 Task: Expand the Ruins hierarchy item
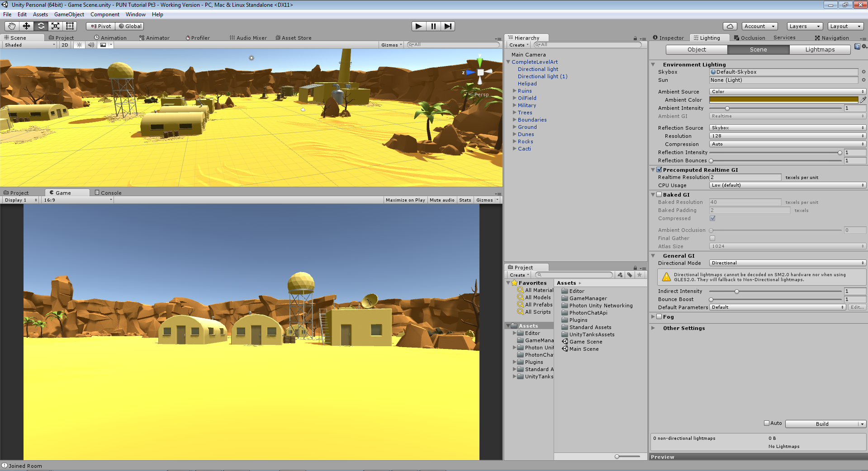click(x=515, y=91)
